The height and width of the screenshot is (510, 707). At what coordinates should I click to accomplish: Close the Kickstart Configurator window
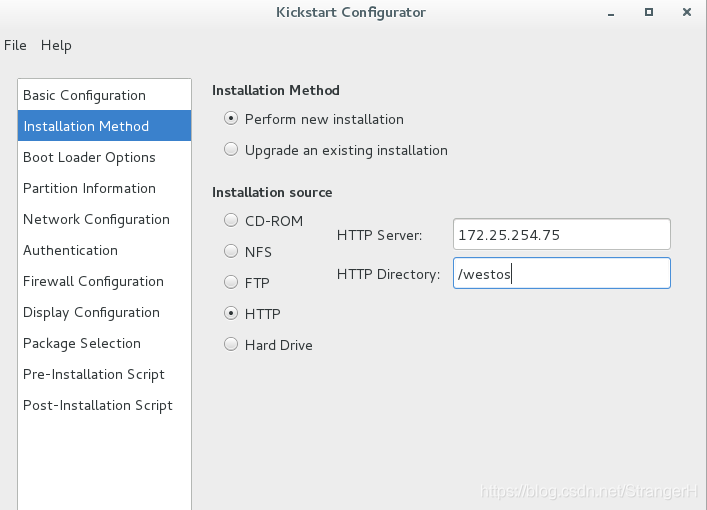(x=687, y=12)
